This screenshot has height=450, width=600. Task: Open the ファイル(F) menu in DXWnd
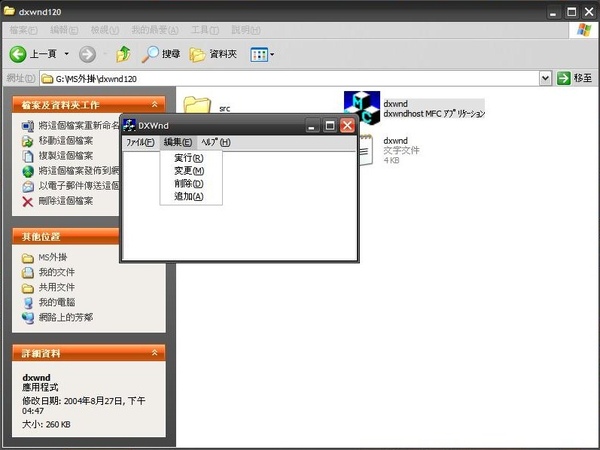(140, 142)
